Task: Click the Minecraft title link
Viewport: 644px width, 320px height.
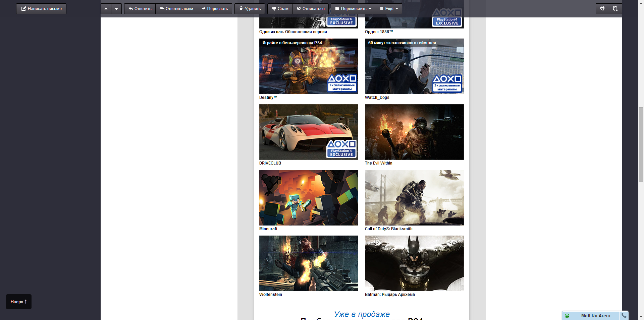Action: 268,229
